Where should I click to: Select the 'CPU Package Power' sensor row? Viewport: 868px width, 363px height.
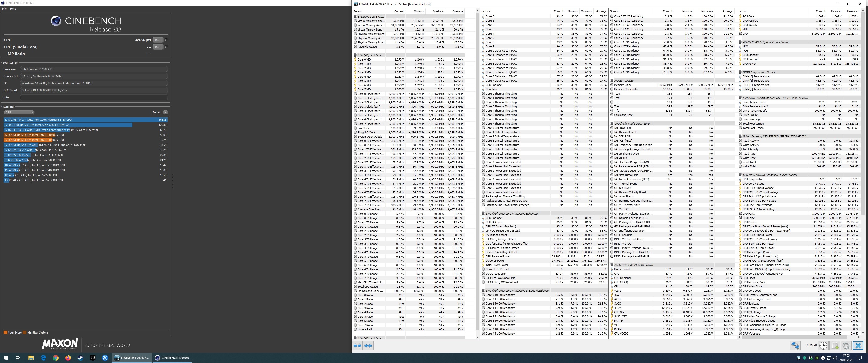click(x=545, y=257)
